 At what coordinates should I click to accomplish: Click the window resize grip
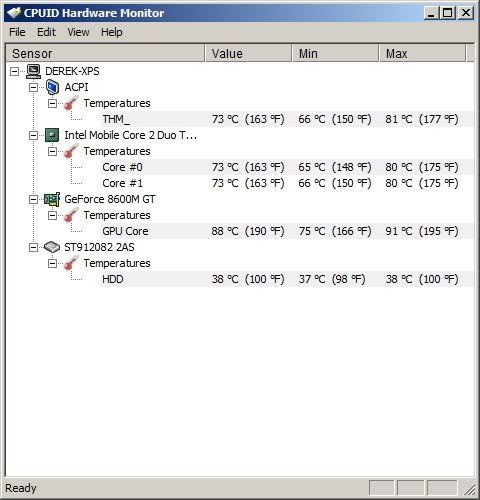(x=469, y=489)
